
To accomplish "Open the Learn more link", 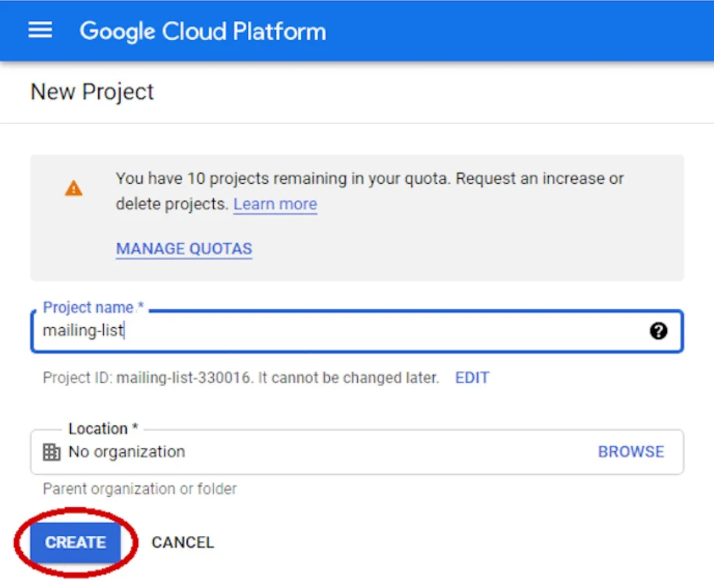I will [275, 204].
